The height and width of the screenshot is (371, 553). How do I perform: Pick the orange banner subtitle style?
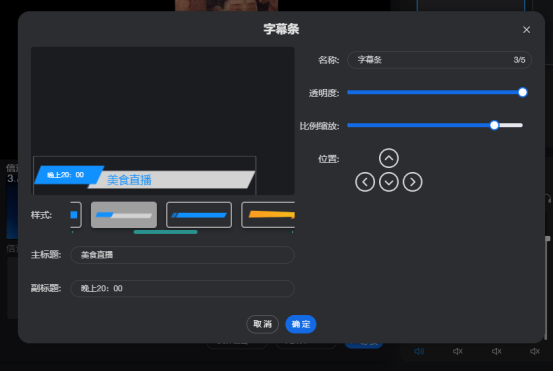[268, 215]
